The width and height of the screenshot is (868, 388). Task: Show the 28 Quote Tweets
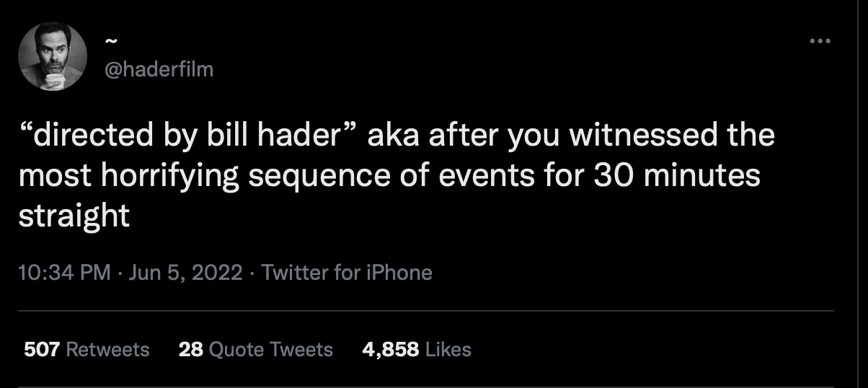point(255,350)
